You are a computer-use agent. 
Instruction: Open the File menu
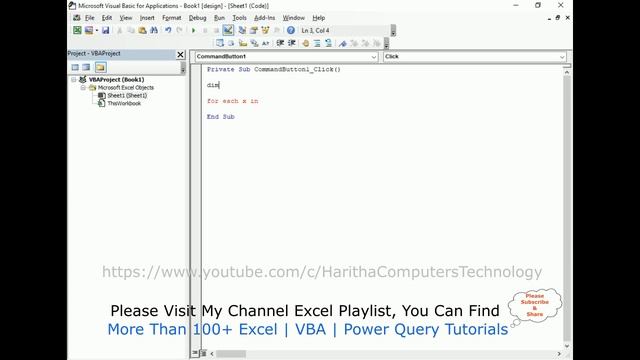pyautogui.click(x=89, y=18)
